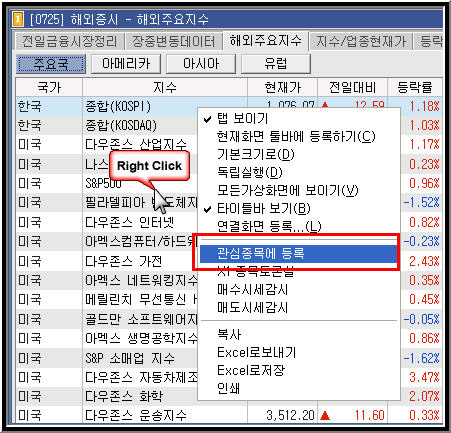
Task: Click 인쇄 print menu item
Action: 229,388
